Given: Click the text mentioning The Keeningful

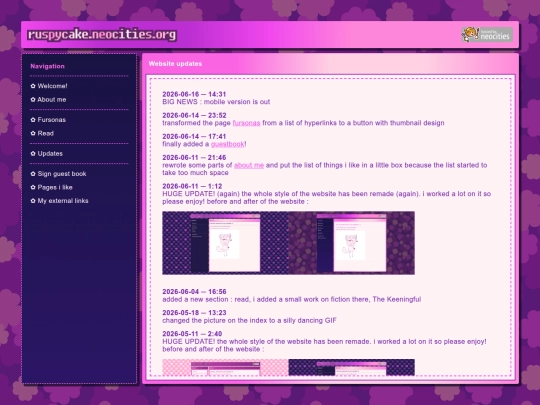Looking at the screenshot, I should [292, 299].
